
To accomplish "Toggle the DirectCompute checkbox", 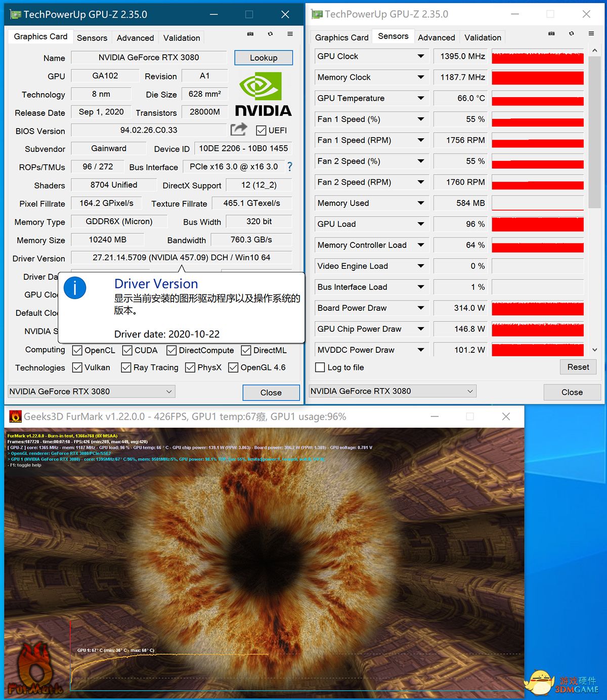I will click(x=171, y=350).
